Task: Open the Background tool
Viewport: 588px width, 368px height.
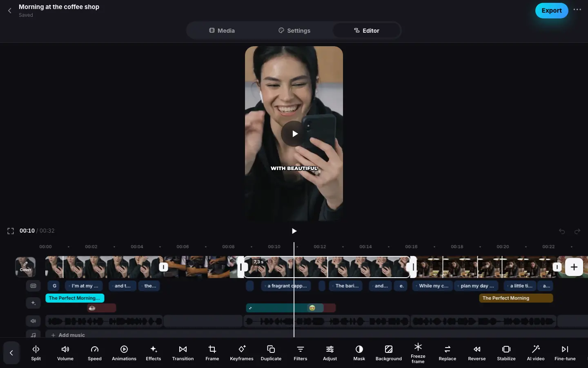Action: [389, 353]
